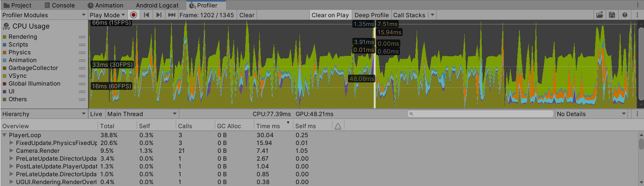Image resolution: width=644 pixels, height=186 pixels.
Task: Sort by the Time ms column header
Action: pos(273,126)
